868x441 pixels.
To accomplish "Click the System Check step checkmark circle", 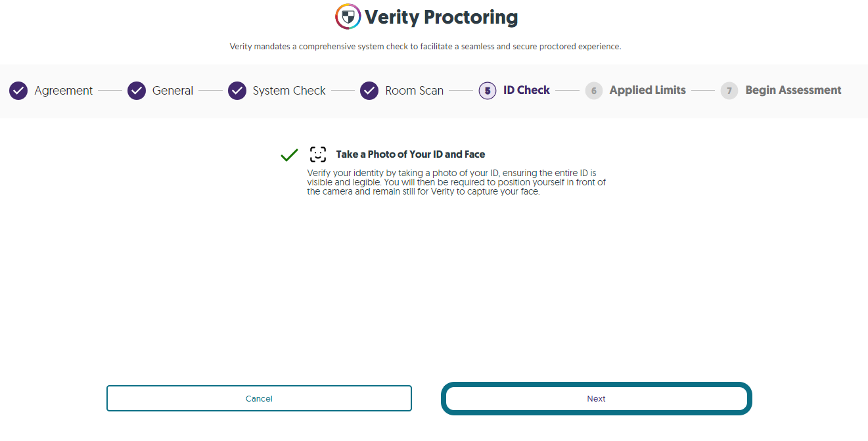I will [x=237, y=91].
